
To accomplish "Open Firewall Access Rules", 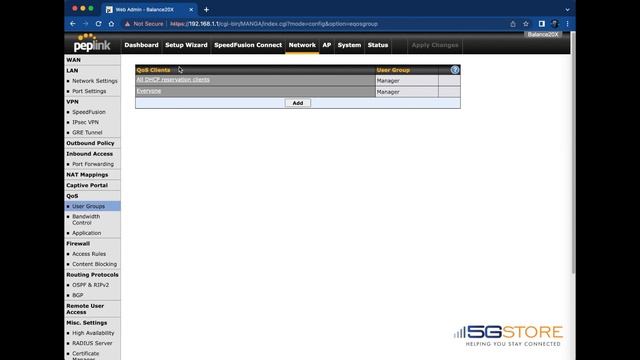I will tap(89, 254).
